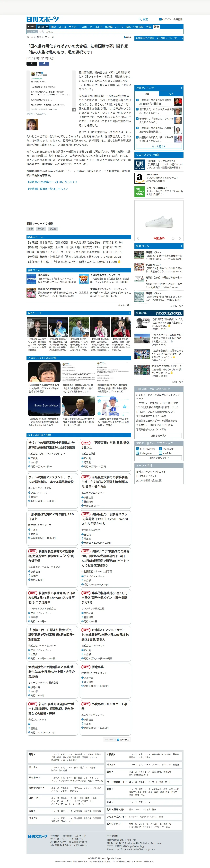Open the 日刊スポーツ PREMIUM logo
Screen dimensions: 210x868
click(140, 165)
